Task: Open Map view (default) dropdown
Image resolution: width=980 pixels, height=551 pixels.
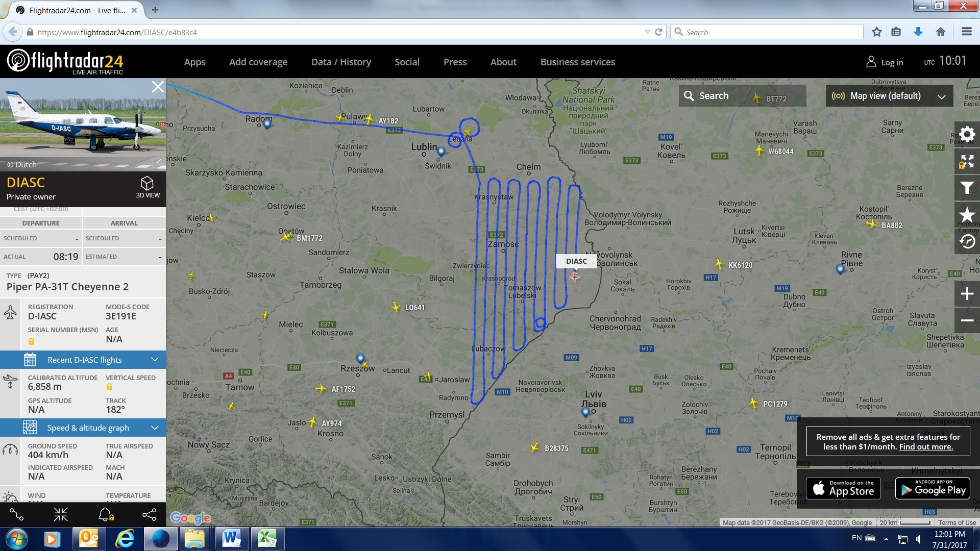Action: [x=889, y=96]
